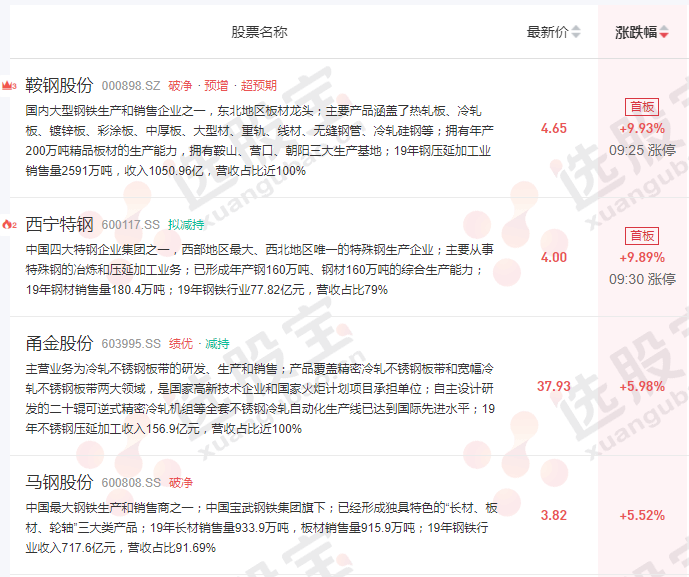The height and width of the screenshot is (577, 689).
Task: Click the 超预期 tag
Action: (x=258, y=86)
